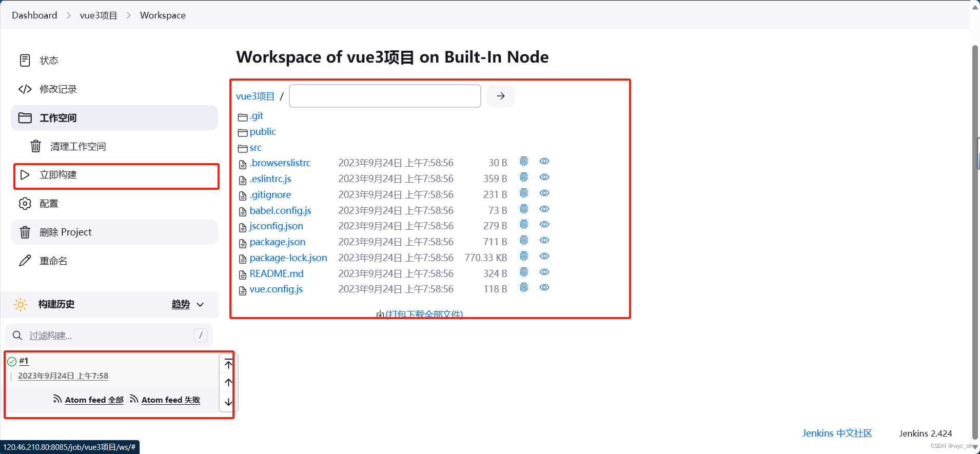This screenshot has width=980, height=454.
Task: Open package.json file link
Action: coord(278,242)
